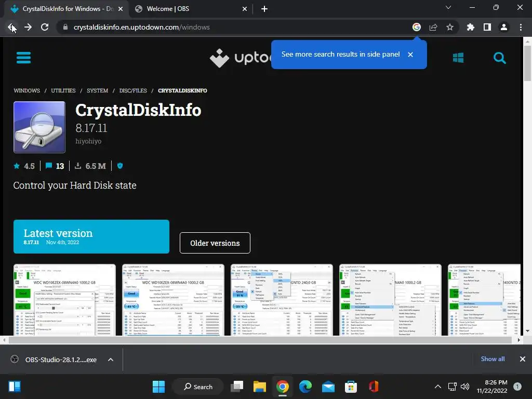Open the Uptodown hamburger menu
The image size is (532, 399).
23,58
